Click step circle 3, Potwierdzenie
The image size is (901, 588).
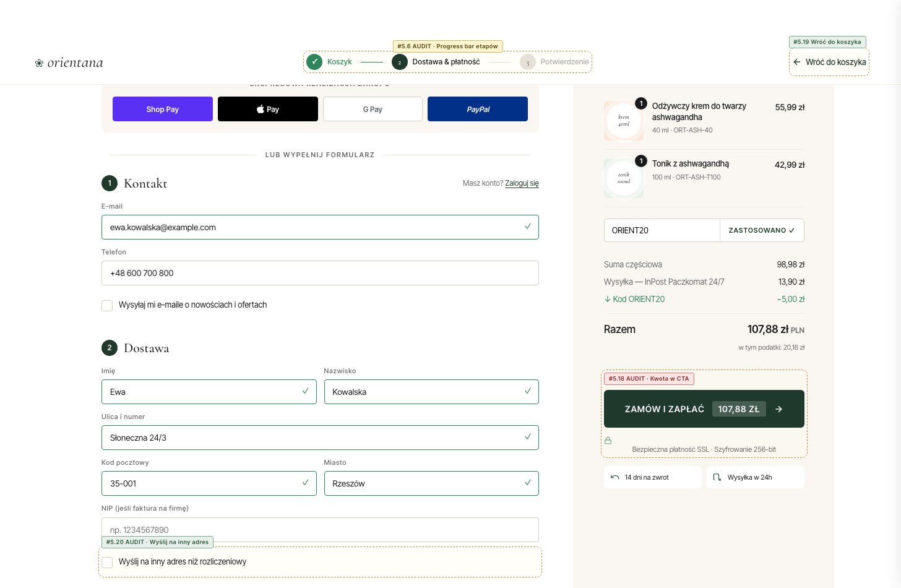point(528,62)
